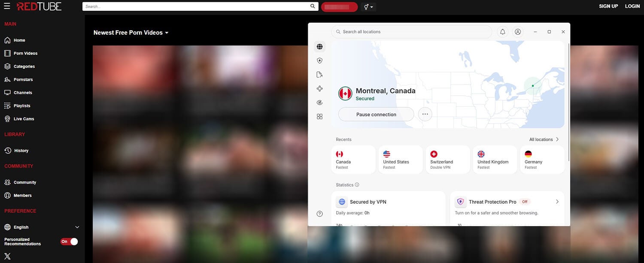The width and height of the screenshot is (644, 263).
Task: Connect to the United States recent location
Action: tap(401, 160)
